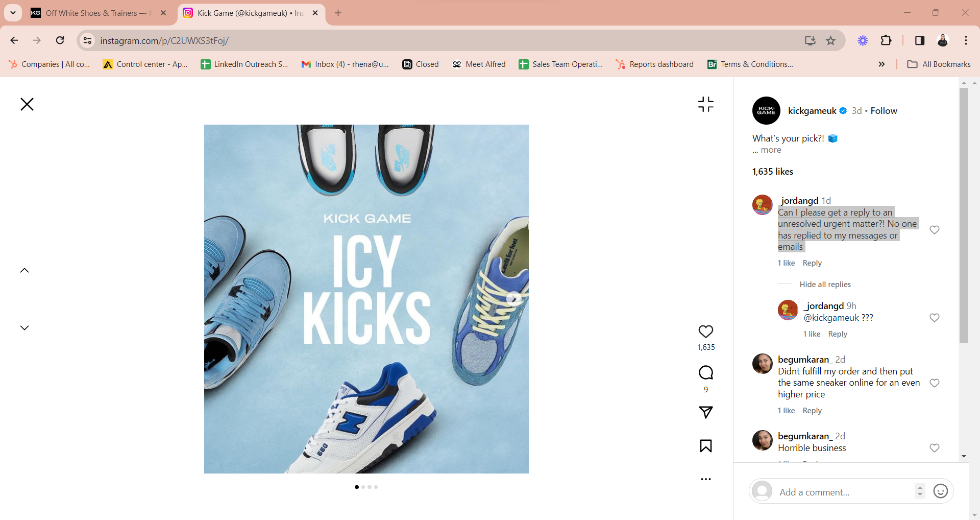Click the address bar URL
980x520 pixels.
[x=164, y=41]
